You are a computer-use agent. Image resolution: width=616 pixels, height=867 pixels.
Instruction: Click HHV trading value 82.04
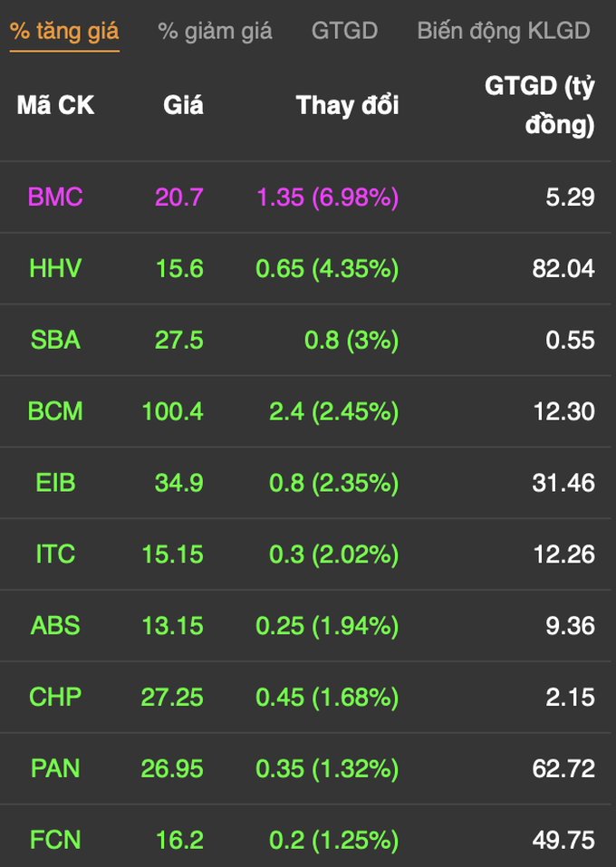563,269
